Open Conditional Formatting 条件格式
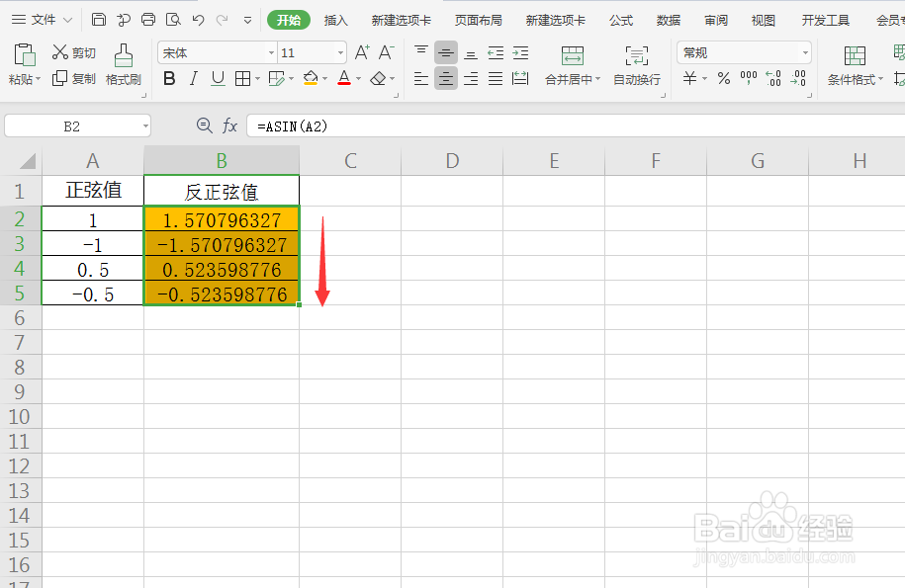The height and width of the screenshot is (588, 905). (x=855, y=65)
